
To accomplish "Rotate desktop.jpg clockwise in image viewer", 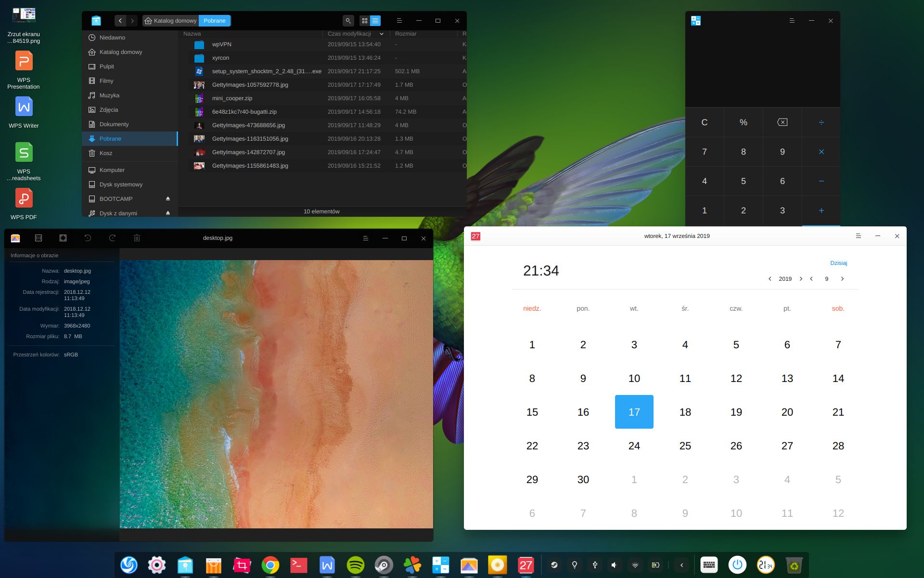I will [x=112, y=237].
